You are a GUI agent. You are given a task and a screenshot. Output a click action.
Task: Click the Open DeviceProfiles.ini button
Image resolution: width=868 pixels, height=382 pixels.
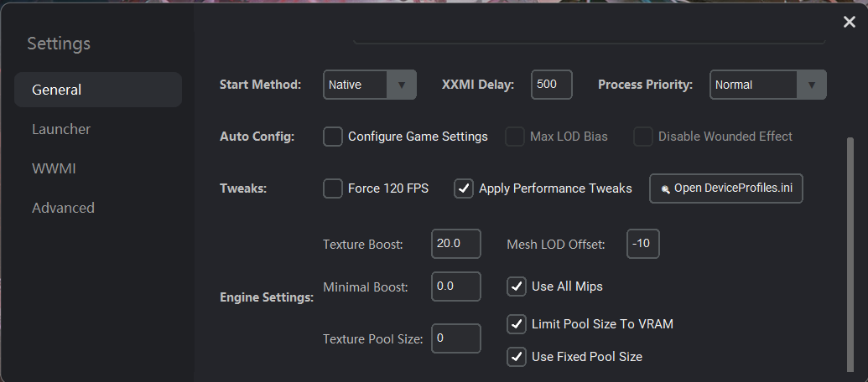(725, 188)
